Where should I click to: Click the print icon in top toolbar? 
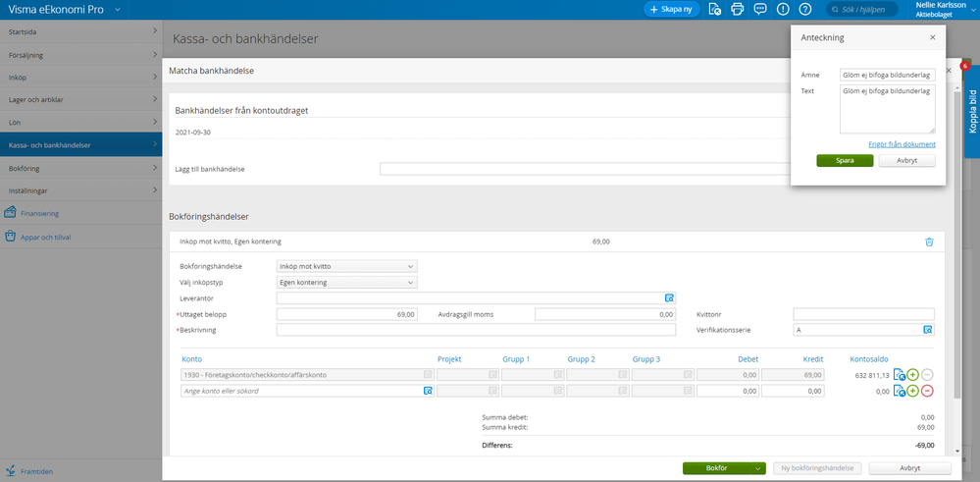736,9
